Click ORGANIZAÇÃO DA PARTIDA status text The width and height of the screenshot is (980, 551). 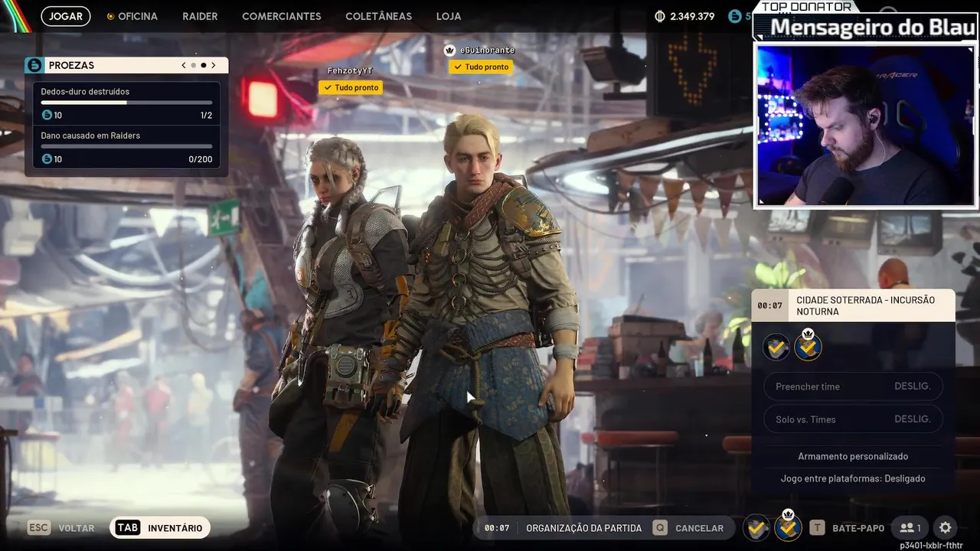point(584,528)
